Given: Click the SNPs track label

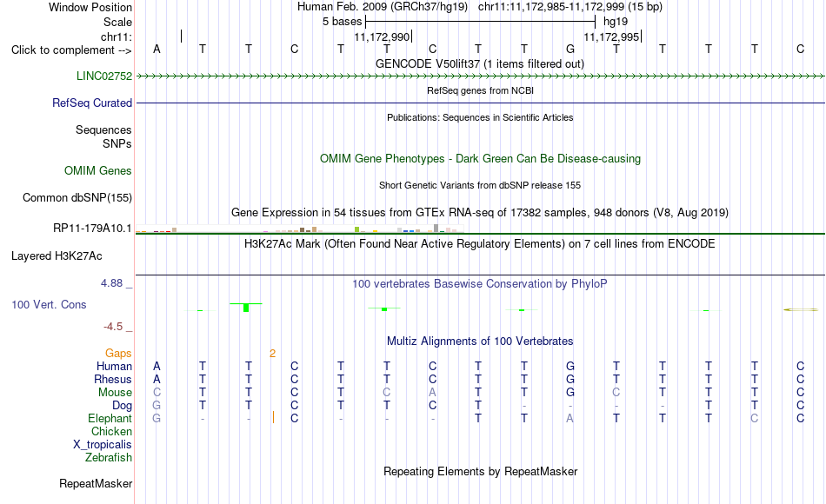Looking at the screenshot, I should point(117,143).
